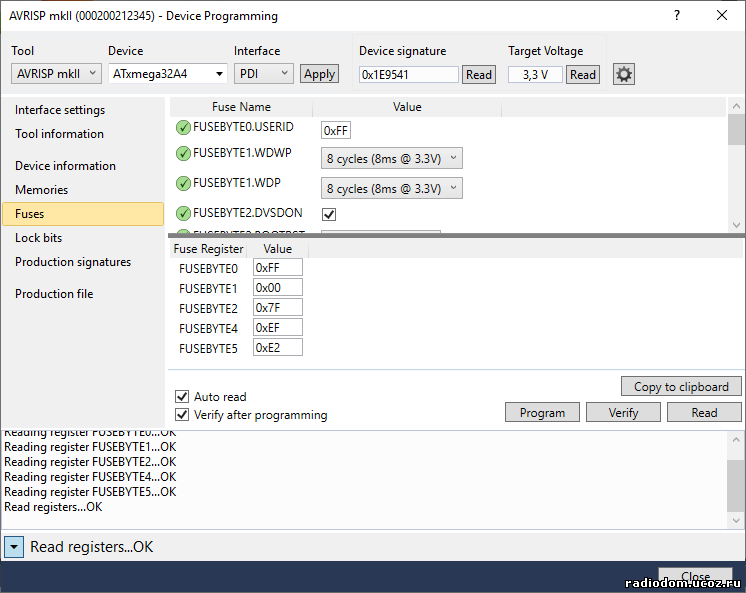Close the Device Programming window
746x593 pixels.
point(722,15)
